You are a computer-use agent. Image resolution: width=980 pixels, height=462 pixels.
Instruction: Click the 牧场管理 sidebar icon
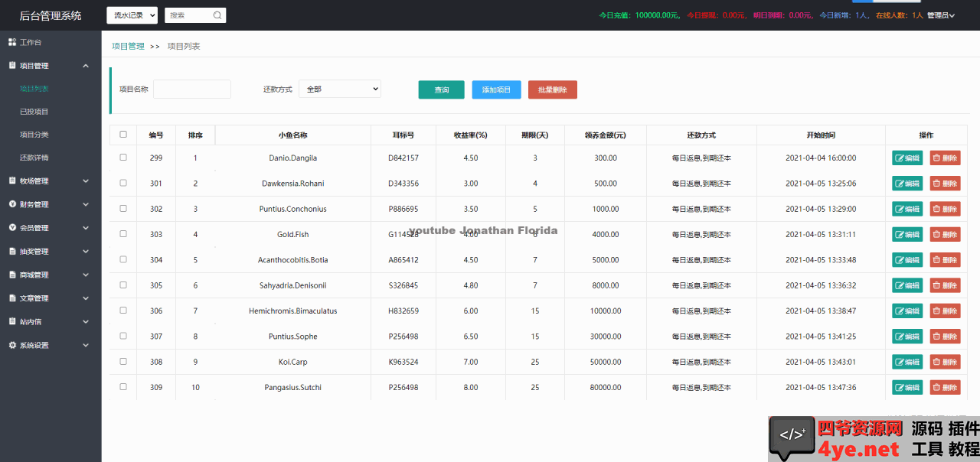[12, 181]
